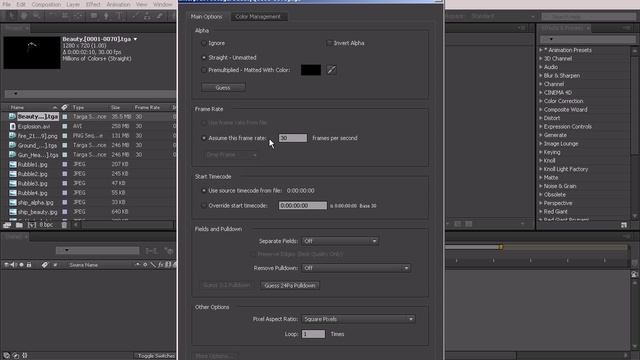Click the Toggle Switches button
This screenshot has width=640, height=360.
156,356
